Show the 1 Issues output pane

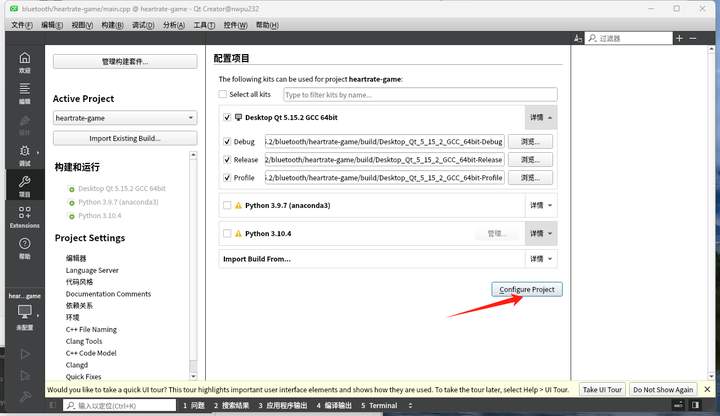[x=194, y=405]
